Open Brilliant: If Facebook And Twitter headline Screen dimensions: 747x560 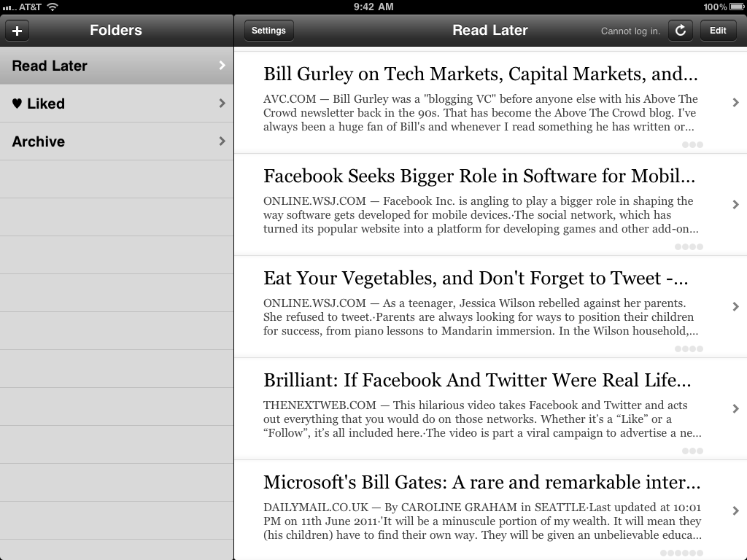coord(477,381)
